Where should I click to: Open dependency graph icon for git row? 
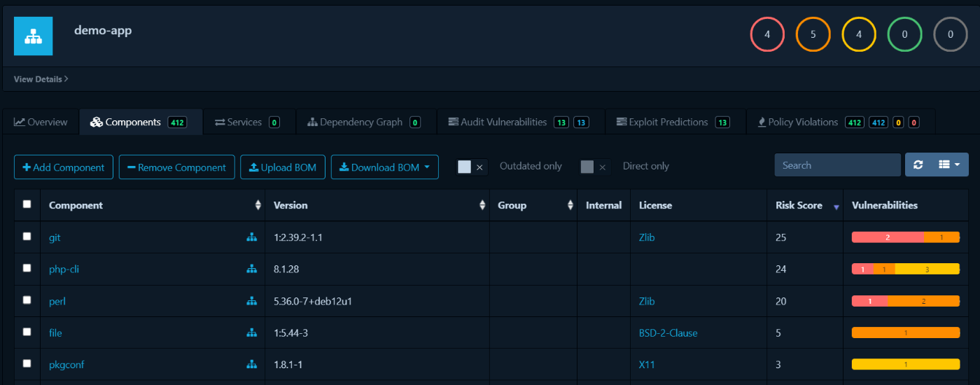point(251,237)
